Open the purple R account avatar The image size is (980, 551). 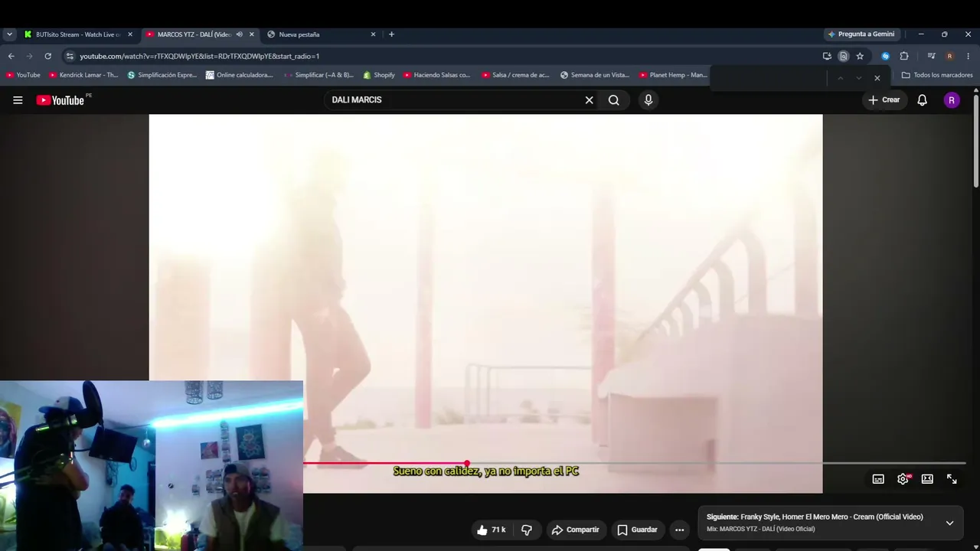[952, 100]
